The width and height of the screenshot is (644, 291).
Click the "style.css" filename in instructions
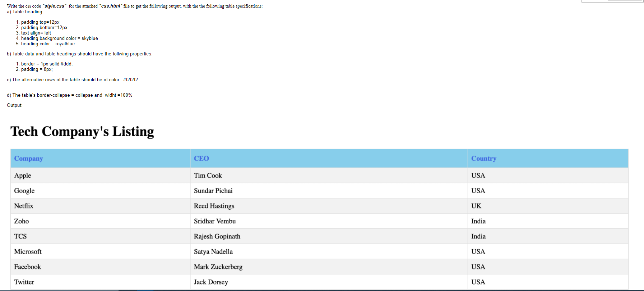point(55,6)
